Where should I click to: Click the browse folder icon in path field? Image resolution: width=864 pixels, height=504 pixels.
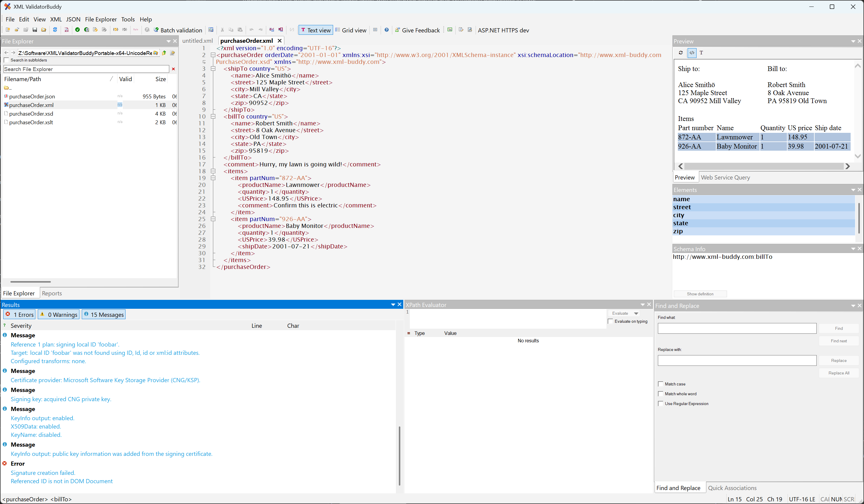(x=156, y=53)
